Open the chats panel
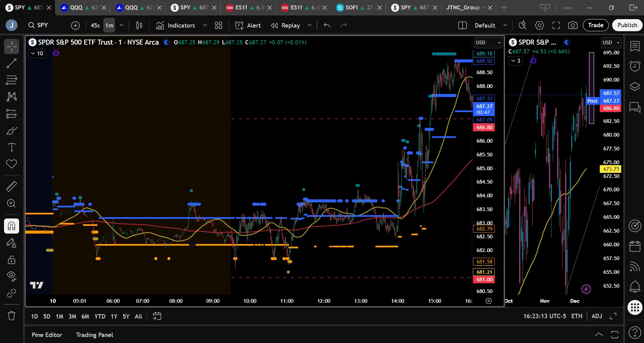644x343 pixels. click(635, 107)
